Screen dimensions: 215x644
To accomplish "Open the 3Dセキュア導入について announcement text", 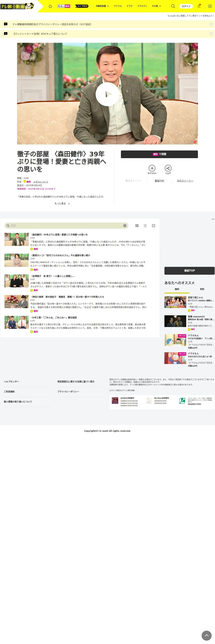I will [40, 34].
